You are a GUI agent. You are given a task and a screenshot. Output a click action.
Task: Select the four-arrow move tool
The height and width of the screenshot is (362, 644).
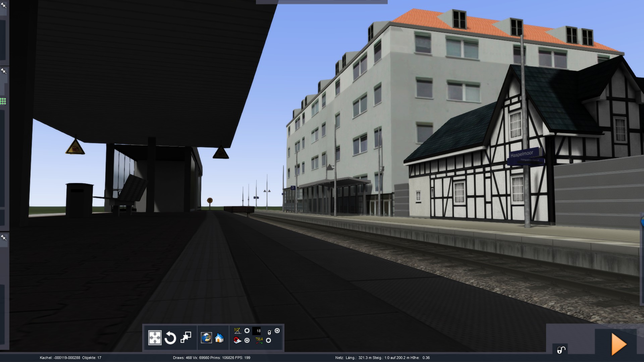point(155,338)
